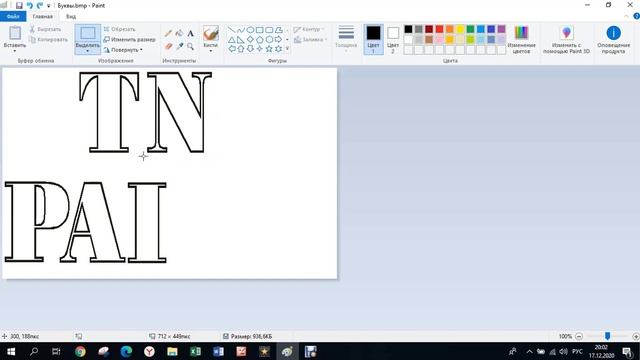The width and height of the screenshot is (640, 360).
Task: Click the Redo arrow in the title bar
Action: click(x=40, y=6)
